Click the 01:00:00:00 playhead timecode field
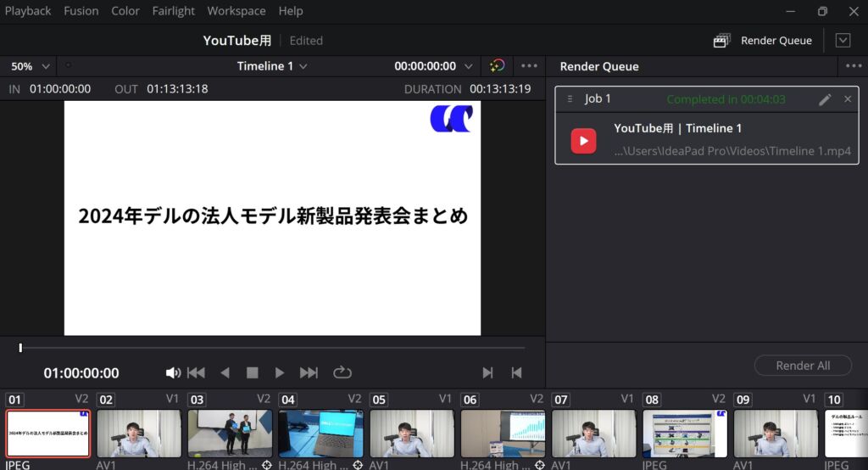The height and width of the screenshot is (470, 868). coord(81,373)
